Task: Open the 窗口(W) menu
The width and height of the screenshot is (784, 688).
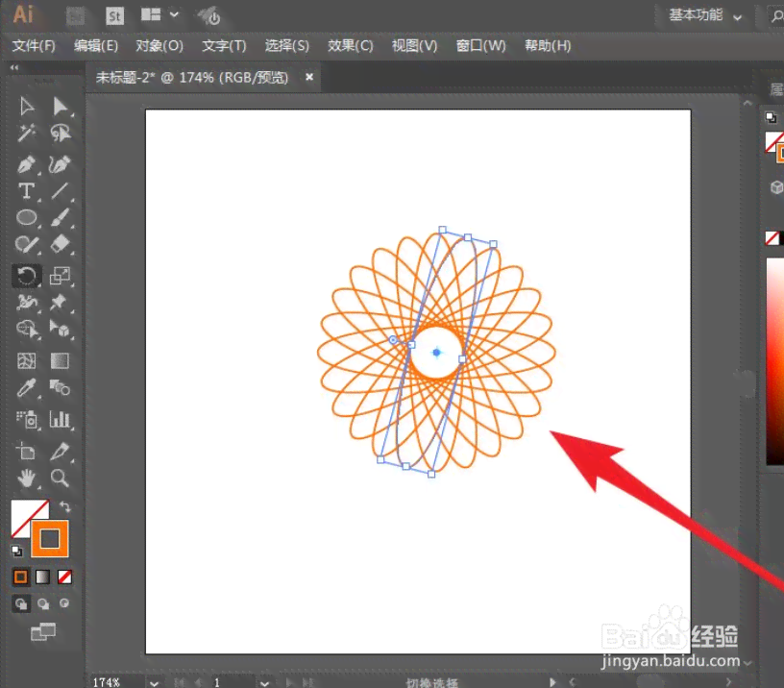Action: point(481,46)
